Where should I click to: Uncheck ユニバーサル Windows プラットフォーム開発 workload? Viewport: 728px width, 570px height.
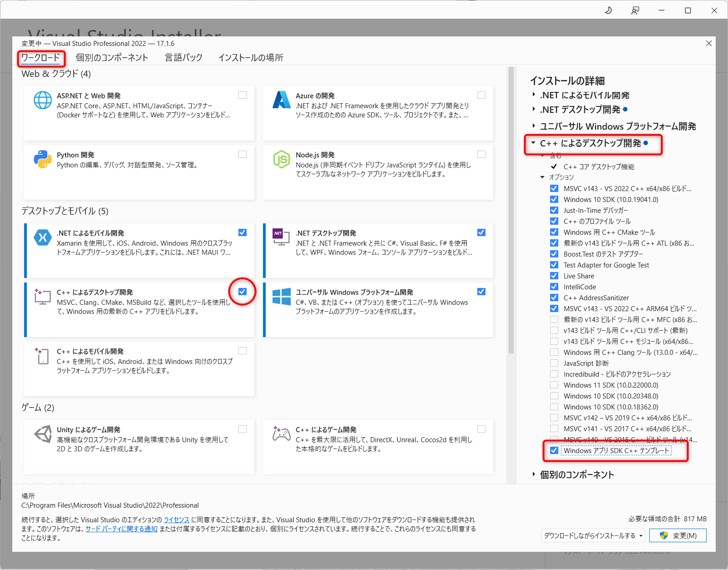(481, 292)
